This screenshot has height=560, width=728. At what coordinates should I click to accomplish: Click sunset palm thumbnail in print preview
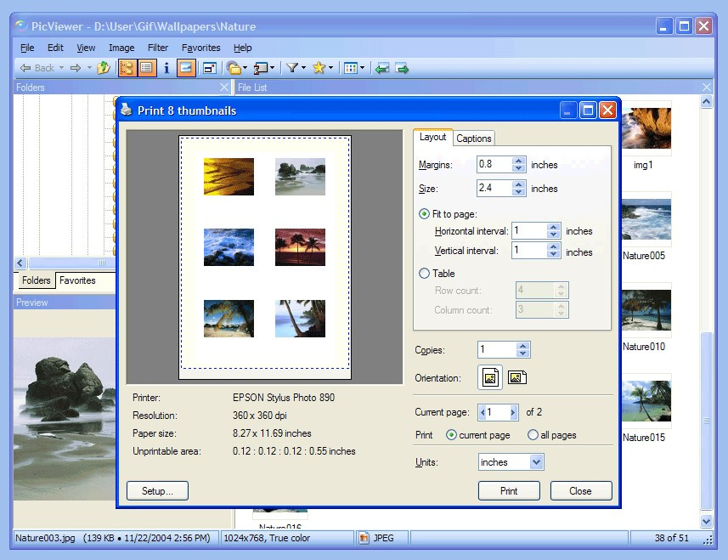coord(300,247)
